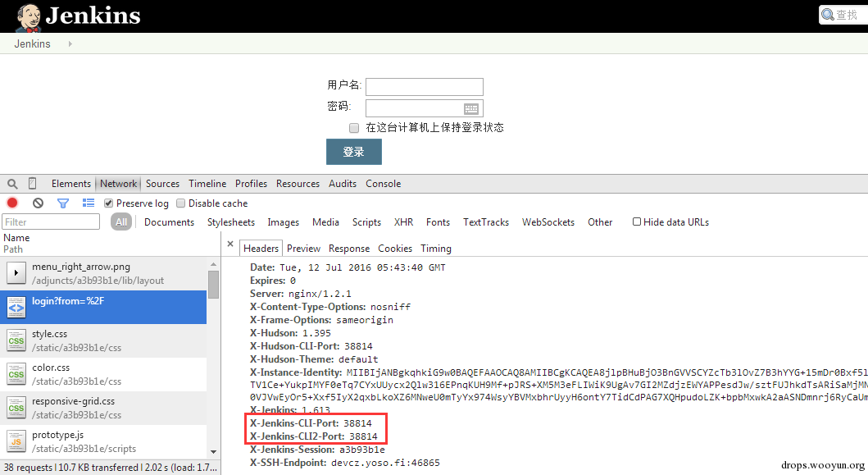This screenshot has width=868, height=475.
Task: Expand the Jenkins breadcrumb arrow
Action: point(70,43)
